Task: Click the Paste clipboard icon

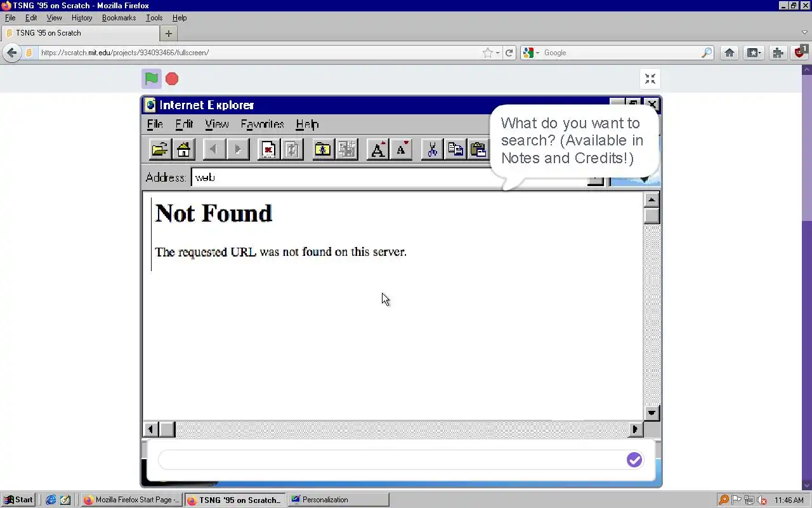Action: pyautogui.click(x=478, y=149)
